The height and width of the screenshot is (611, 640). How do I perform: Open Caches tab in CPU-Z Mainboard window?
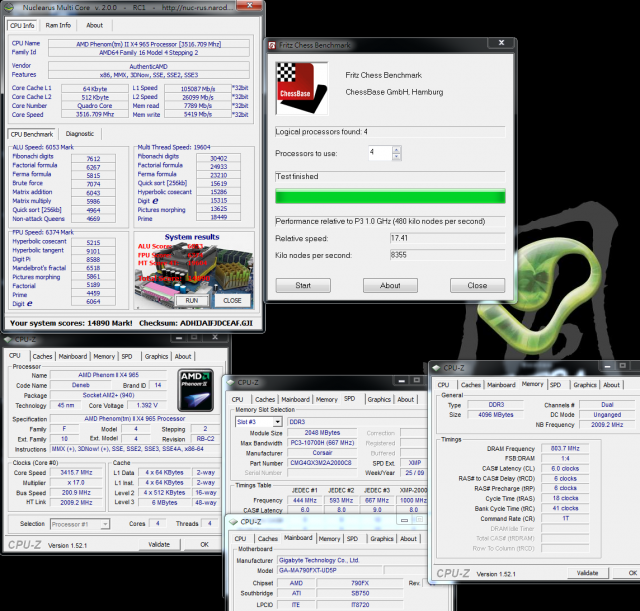coord(268,539)
